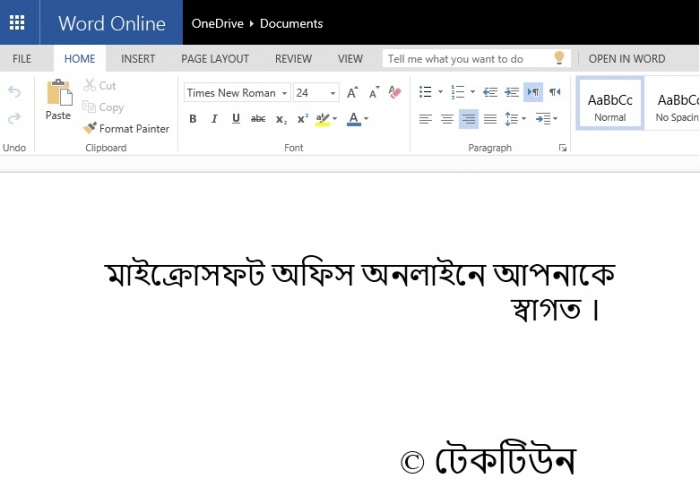Screen dimensions: 700x504
Task: Click the word স্বাগত in document
Action: [546, 308]
